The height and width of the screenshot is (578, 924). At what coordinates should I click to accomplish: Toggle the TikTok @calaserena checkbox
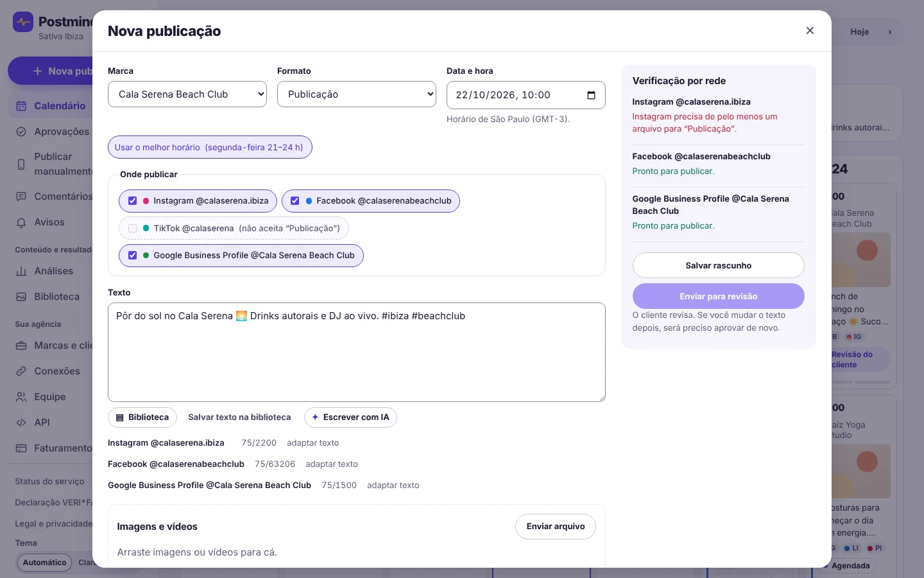tap(132, 228)
